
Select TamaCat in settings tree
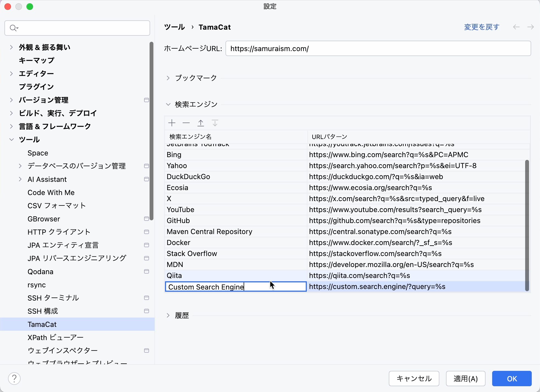[77, 324]
